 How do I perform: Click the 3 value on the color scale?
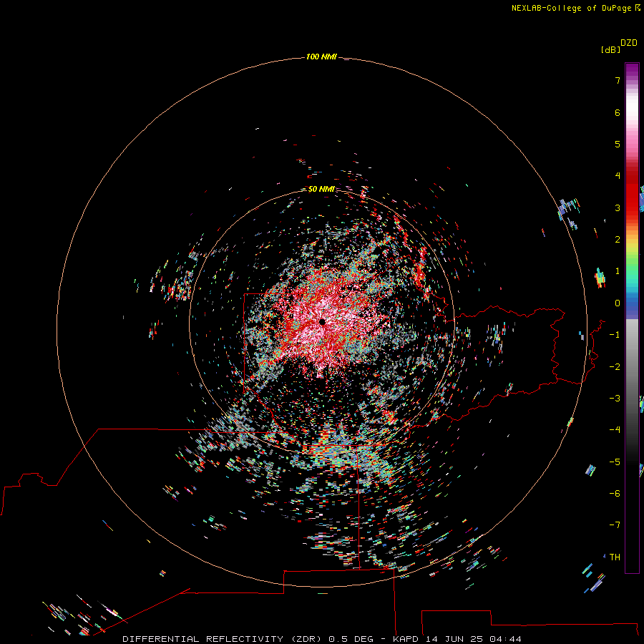(618, 208)
